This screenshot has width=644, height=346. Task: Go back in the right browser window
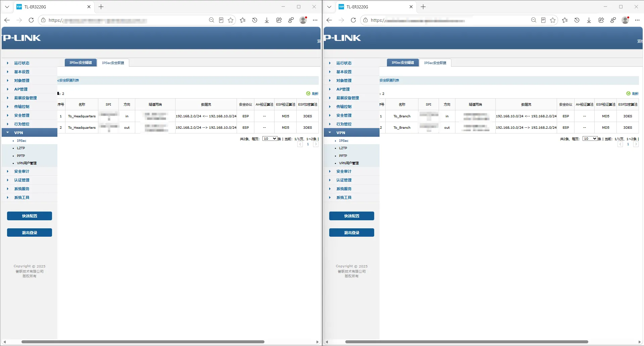pos(329,20)
